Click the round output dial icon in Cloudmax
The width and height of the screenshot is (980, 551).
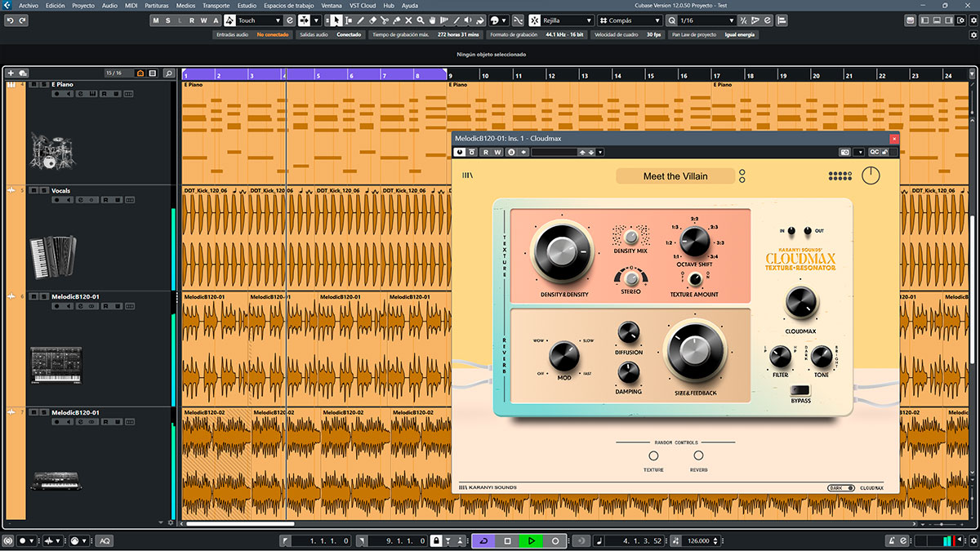871,175
